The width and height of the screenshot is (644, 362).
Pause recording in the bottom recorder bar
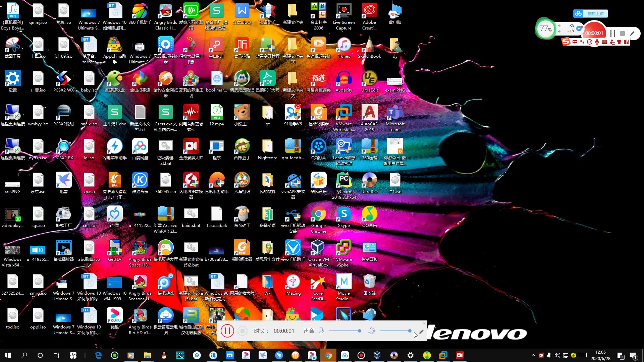[x=227, y=331]
